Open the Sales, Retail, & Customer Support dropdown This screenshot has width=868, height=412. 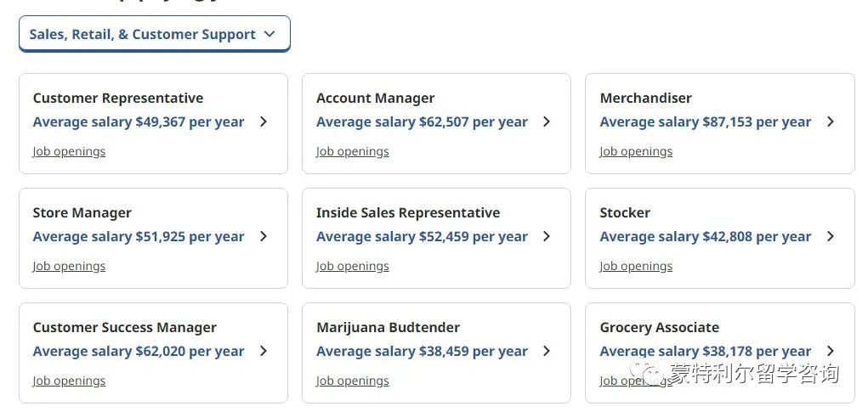(155, 34)
